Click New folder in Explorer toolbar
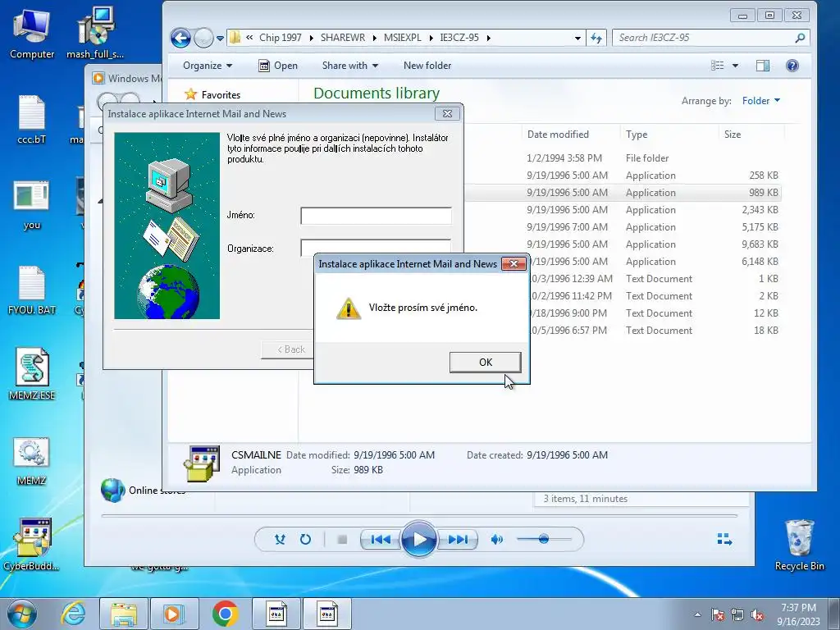This screenshot has width=840, height=630. point(427,66)
